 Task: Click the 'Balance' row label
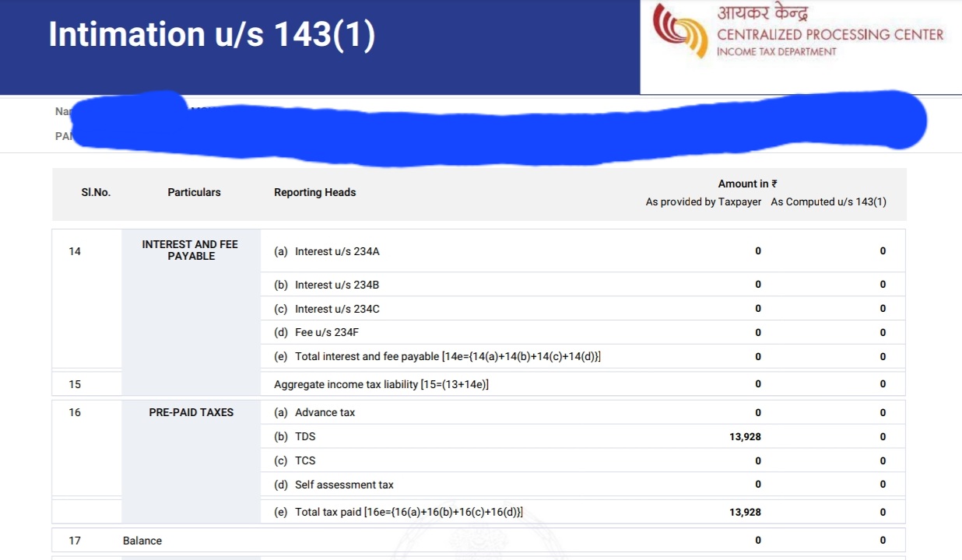[142, 541]
